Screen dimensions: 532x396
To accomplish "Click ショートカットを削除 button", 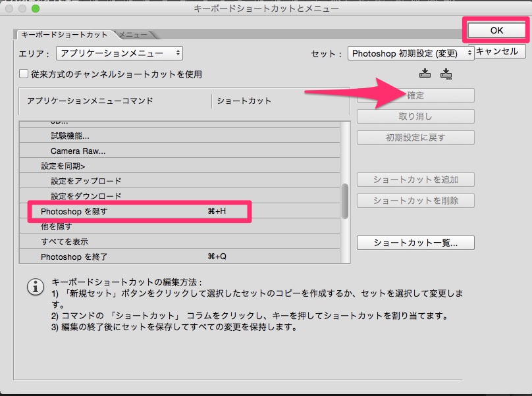I will 415,201.
